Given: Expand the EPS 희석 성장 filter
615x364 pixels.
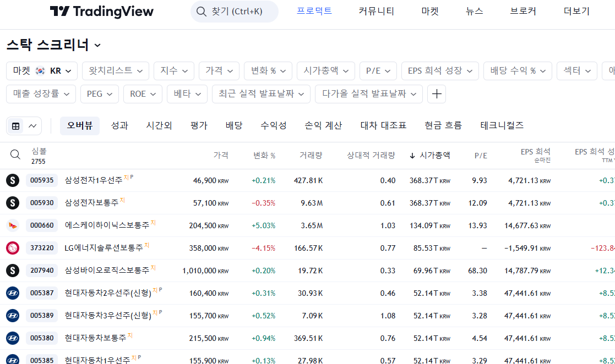Looking at the screenshot, I should tap(440, 71).
